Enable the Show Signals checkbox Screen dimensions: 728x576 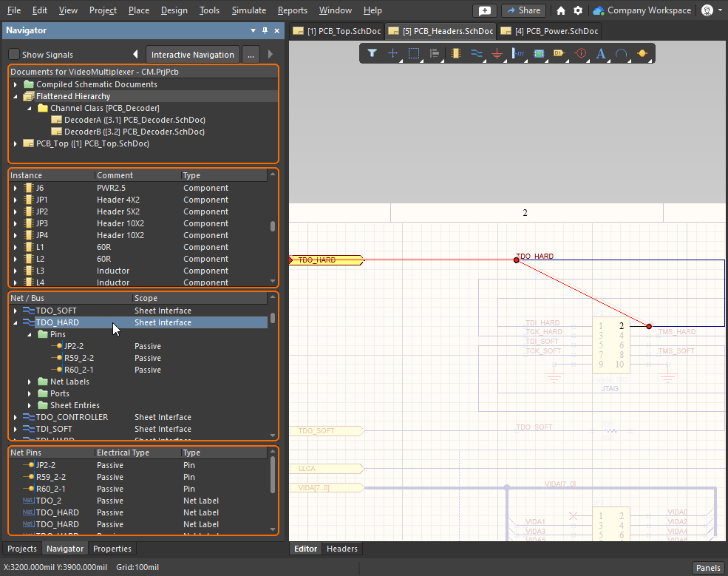click(14, 55)
